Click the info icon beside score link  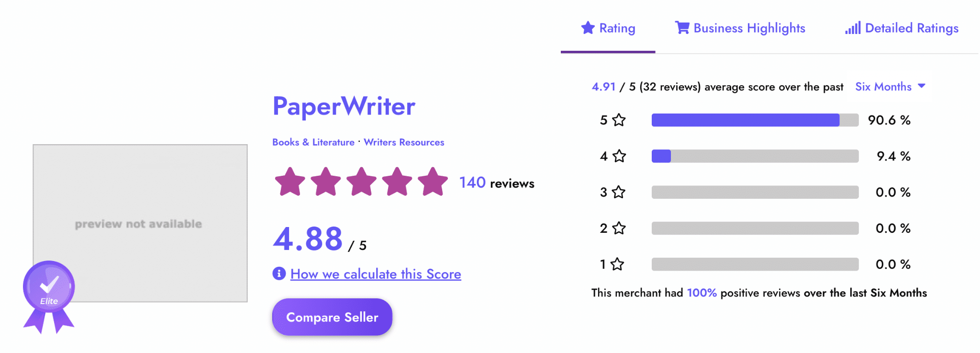[279, 273]
